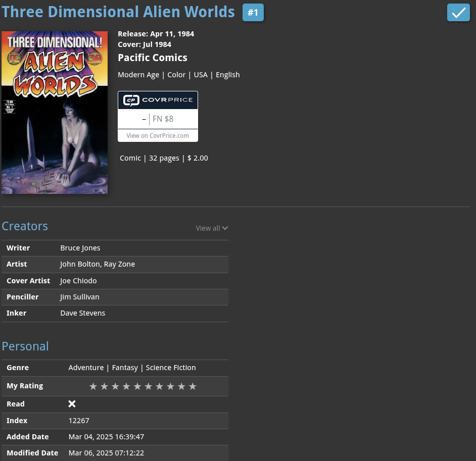Select the Index value 12267

[x=79, y=421]
